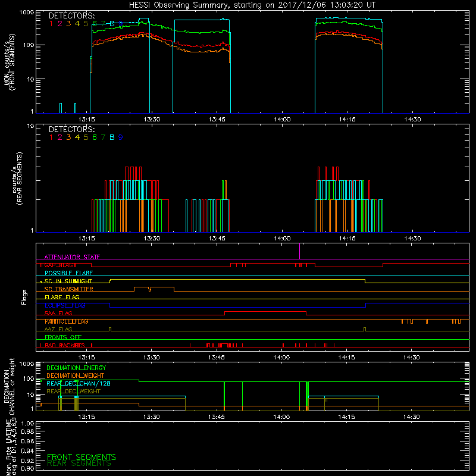Click the SAA_FLAG label
Image resolution: width=476 pixels, height=476 pixels.
58,314
